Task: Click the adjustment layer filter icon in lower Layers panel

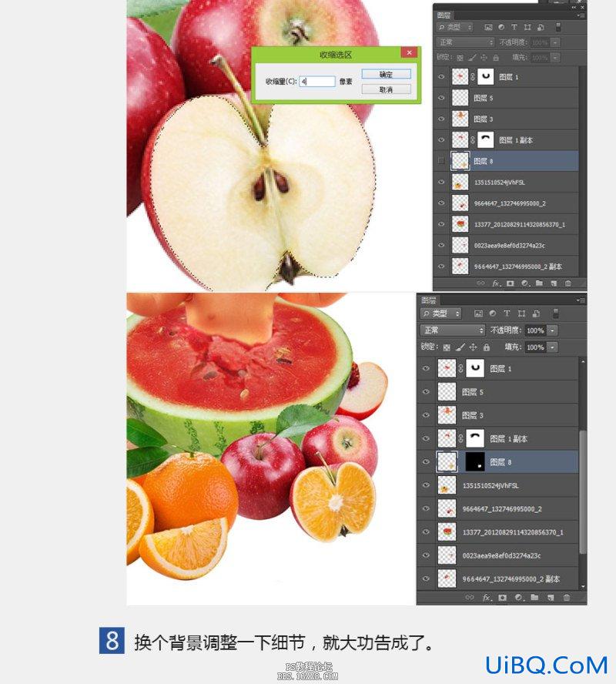Action: (493, 313)
